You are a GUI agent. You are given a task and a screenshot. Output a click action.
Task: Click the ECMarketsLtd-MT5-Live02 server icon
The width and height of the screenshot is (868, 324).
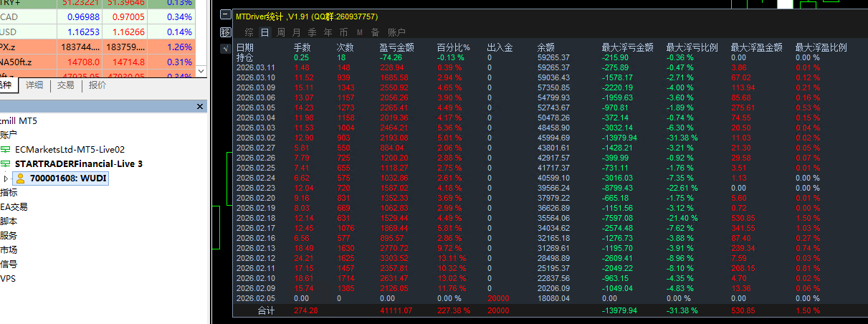6,149
